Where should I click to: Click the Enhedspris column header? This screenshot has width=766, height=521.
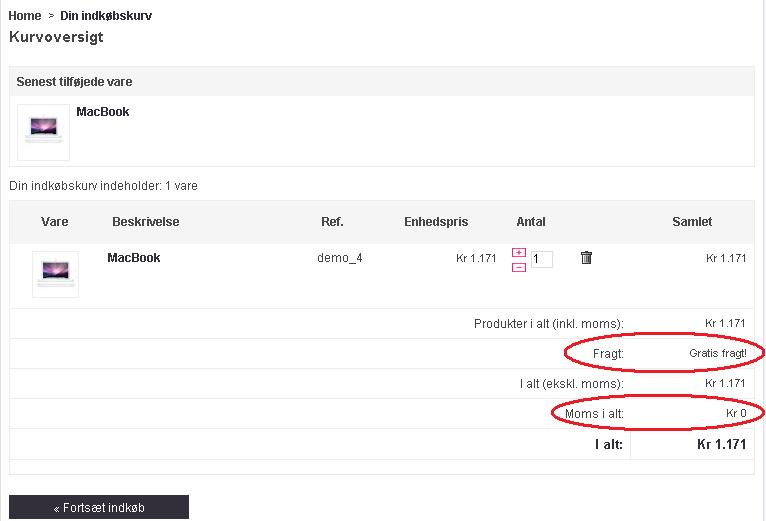coord(436,221)
